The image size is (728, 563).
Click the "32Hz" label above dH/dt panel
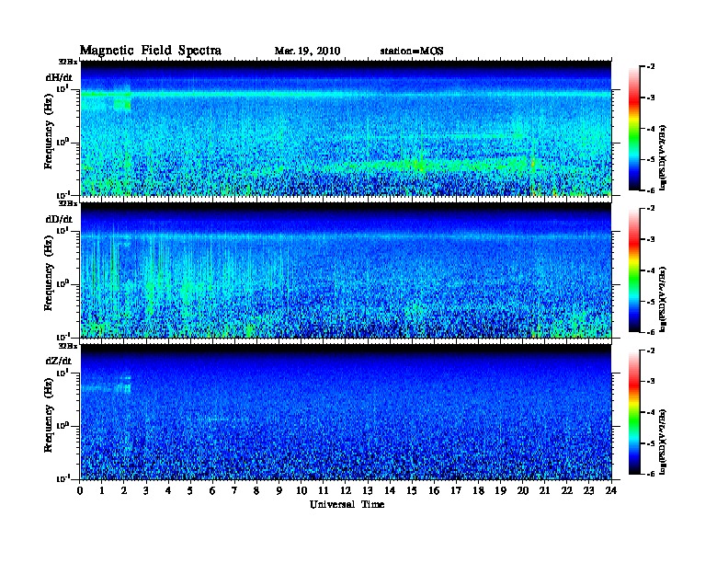click(68, 62)
